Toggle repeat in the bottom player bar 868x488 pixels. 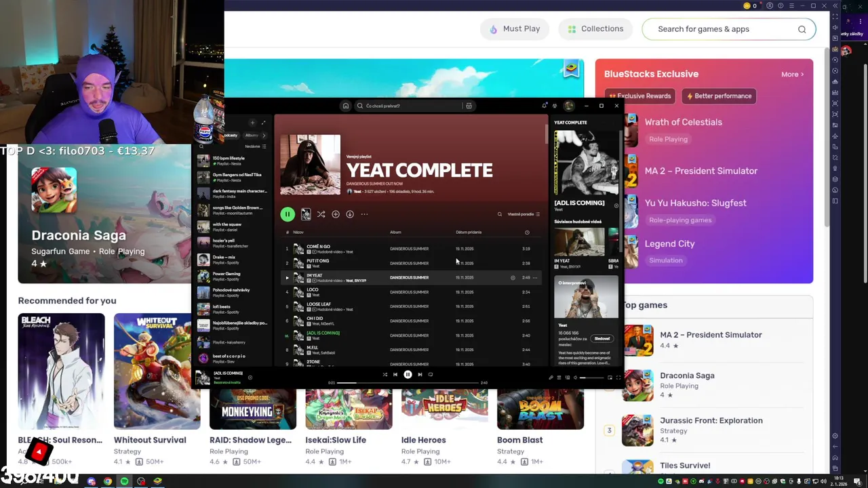tap(431, 375)
